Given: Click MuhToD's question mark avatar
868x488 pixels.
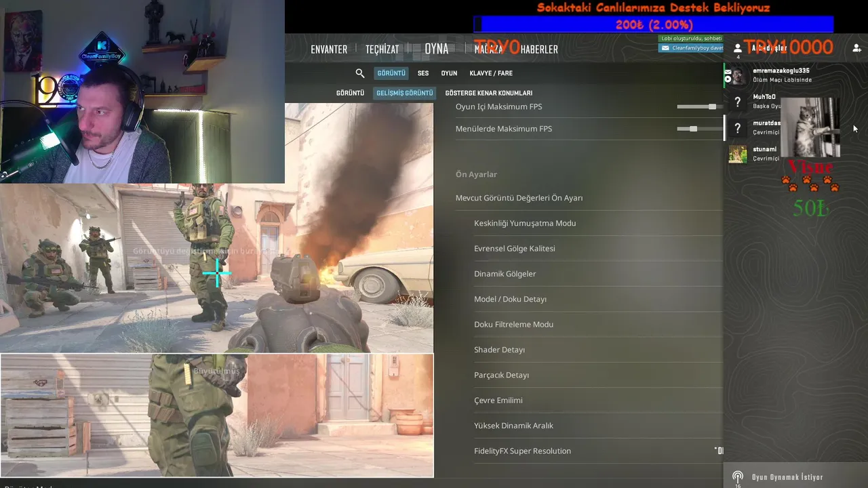Looking at the screenshot, I should pos(738,102).
